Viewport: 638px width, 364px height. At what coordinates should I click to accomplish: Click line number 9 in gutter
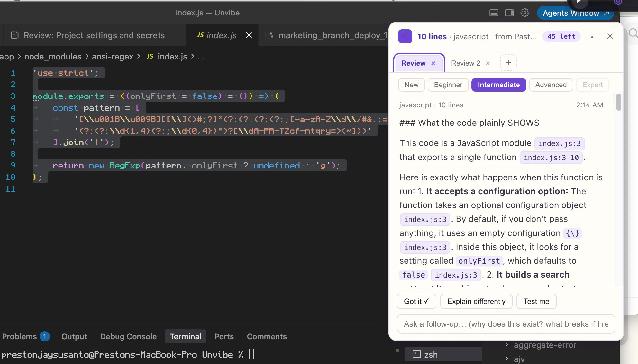13,166
